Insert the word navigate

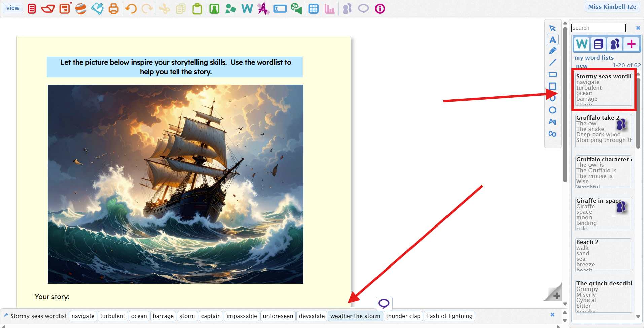(x=83, y=316)
